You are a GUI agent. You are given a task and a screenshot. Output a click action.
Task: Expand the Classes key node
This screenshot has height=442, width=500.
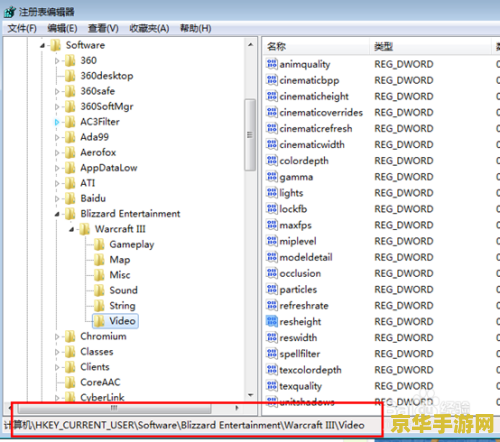pos(57,352)
